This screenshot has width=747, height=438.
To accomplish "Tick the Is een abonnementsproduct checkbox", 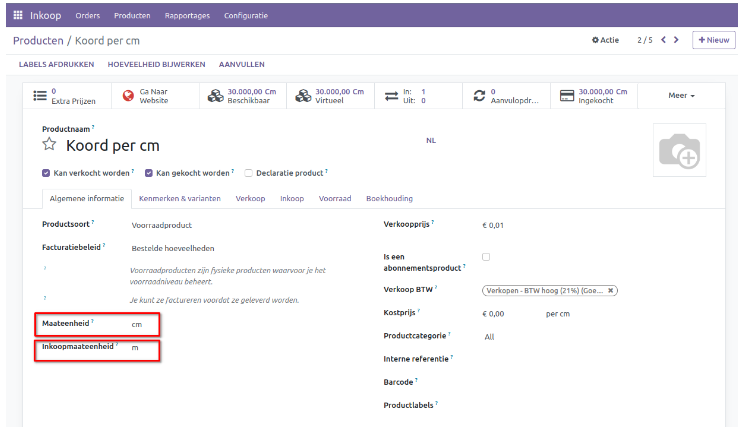I will coord(486,257).
